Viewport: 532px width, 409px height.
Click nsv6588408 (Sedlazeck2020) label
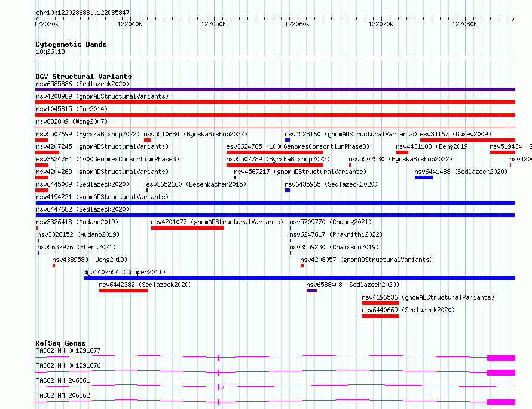[x=353, y=285]
